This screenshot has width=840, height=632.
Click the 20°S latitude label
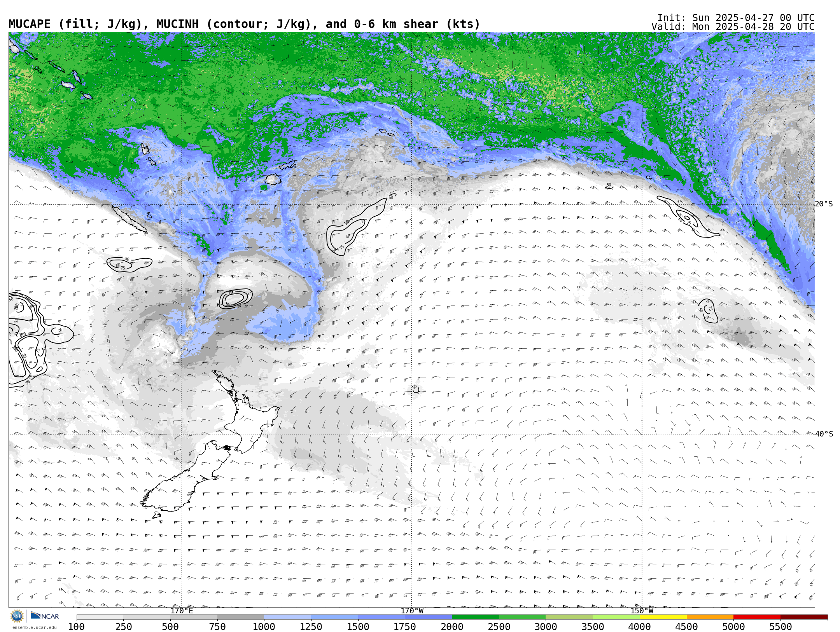[x=824, y=204]
